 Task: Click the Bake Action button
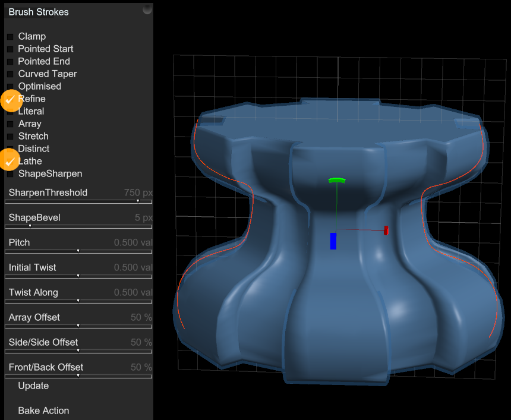(43, 410)
